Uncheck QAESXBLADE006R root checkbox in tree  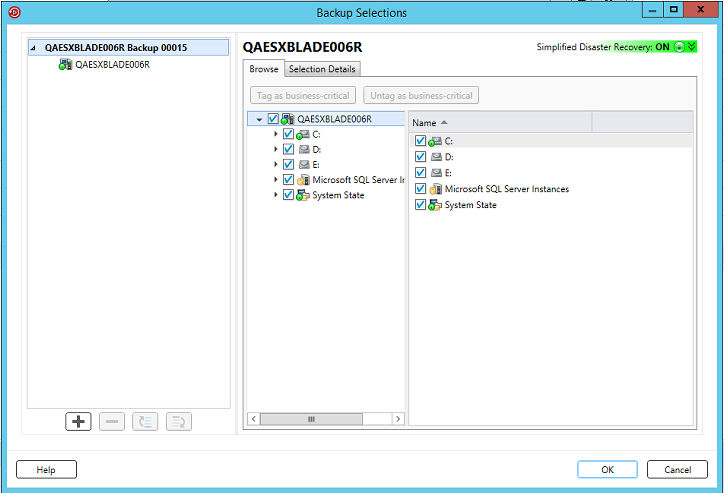tap(273, 119)
